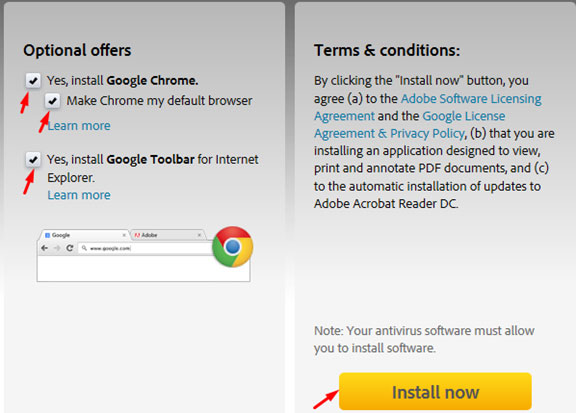Click the reload icon in browser illustration
The height and width of the screenshot is (413, 576).
tap(69, 248)
